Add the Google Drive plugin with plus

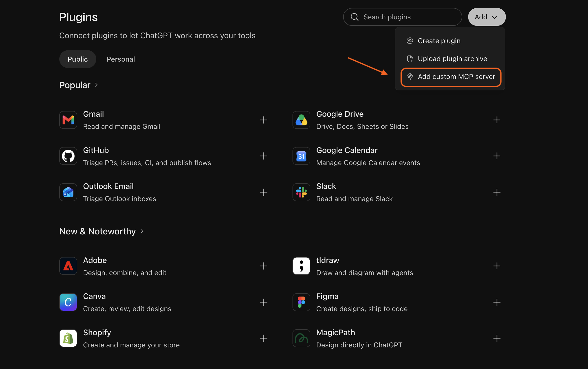[497, 120]
